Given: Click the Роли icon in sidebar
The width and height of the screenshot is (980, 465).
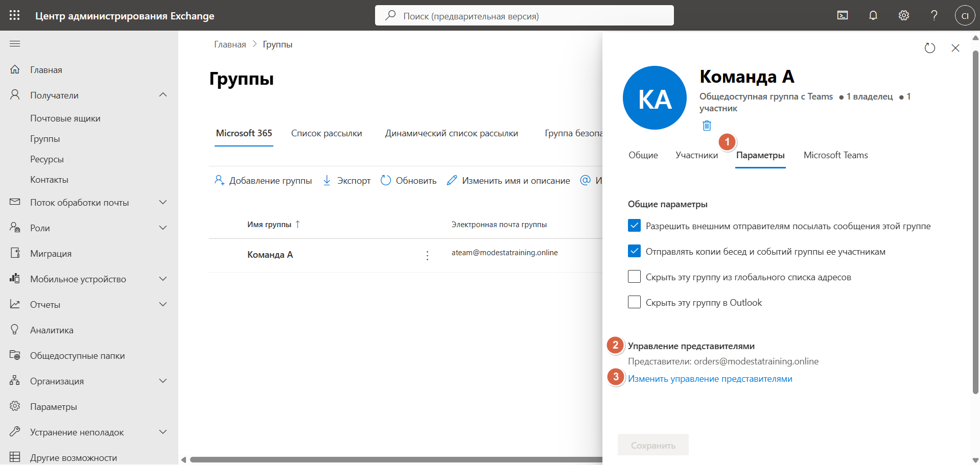Looking at the screenshot, I should click(x=15, y=228).
